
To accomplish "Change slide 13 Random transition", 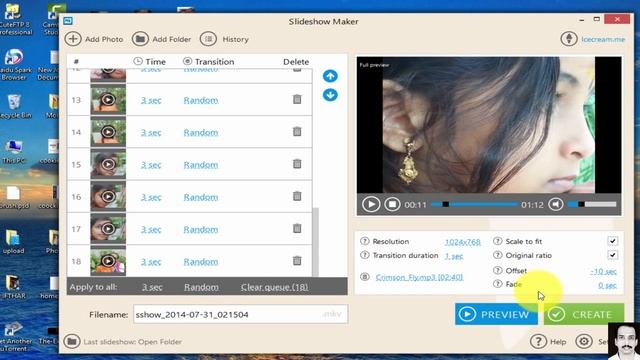I will 201,100.
